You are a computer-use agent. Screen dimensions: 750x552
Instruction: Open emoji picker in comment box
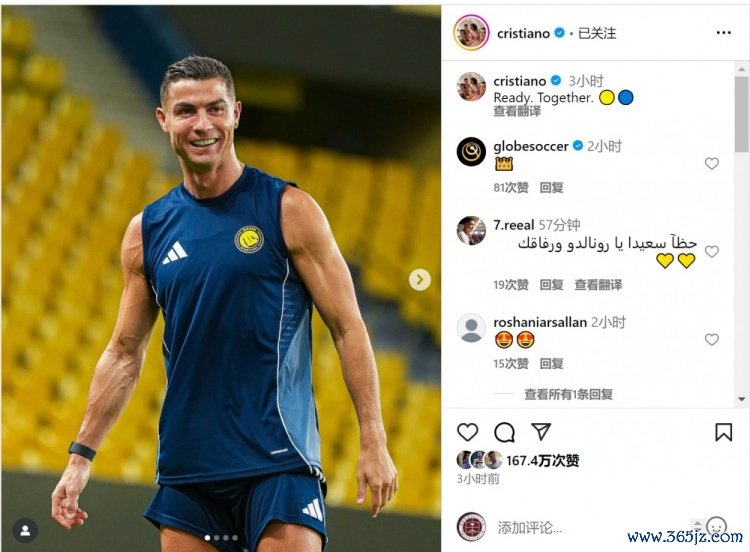pos(716,527)
